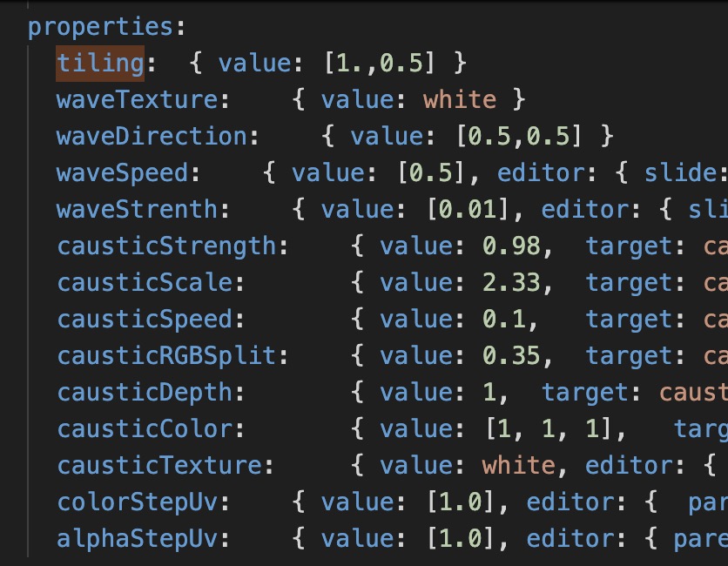Click the causticScale property name
Image resolution: width=728 pixels, height=566 pixels.
click(x=145, y=283)
